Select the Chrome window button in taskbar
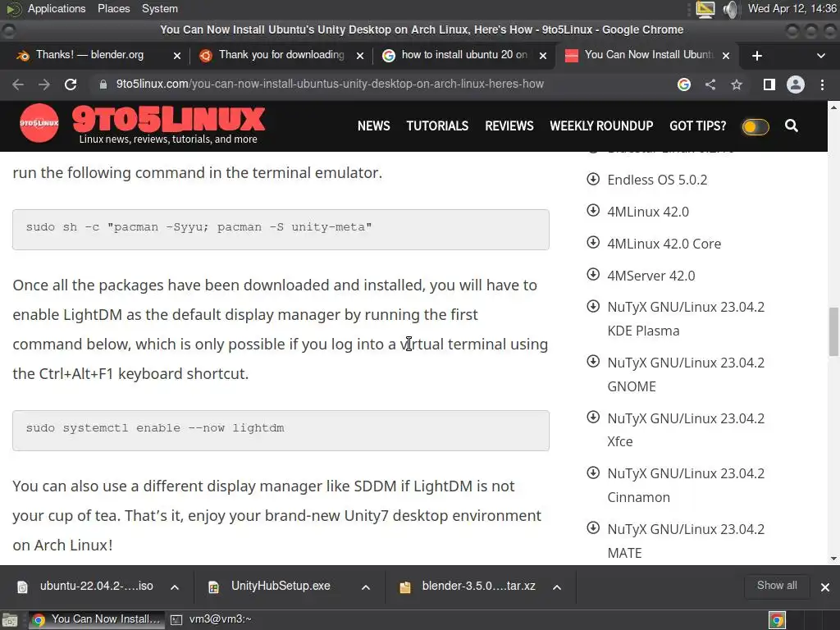This screenshot has height=630, width=840. [96, 620]
